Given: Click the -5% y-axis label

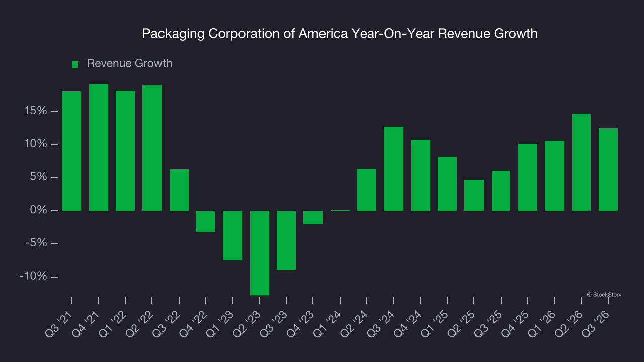Looking at the screenshot, I should (36, 243).
